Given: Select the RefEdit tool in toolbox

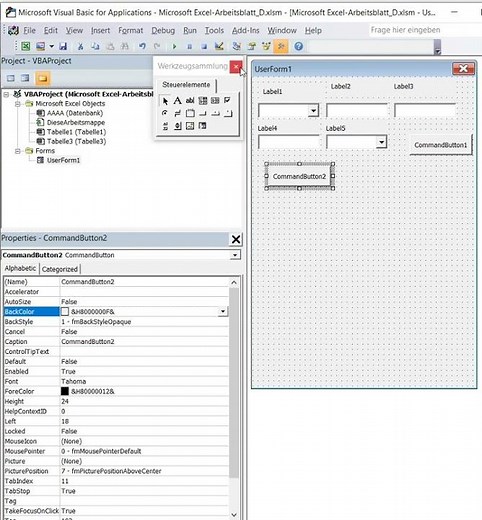Looking at the screenshot, I should [203, 126].
